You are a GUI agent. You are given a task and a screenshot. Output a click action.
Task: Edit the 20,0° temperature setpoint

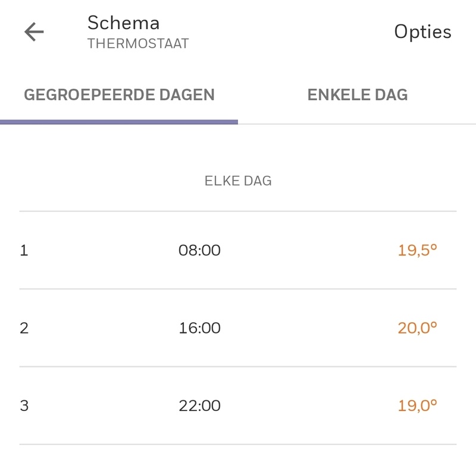[417, 328]
